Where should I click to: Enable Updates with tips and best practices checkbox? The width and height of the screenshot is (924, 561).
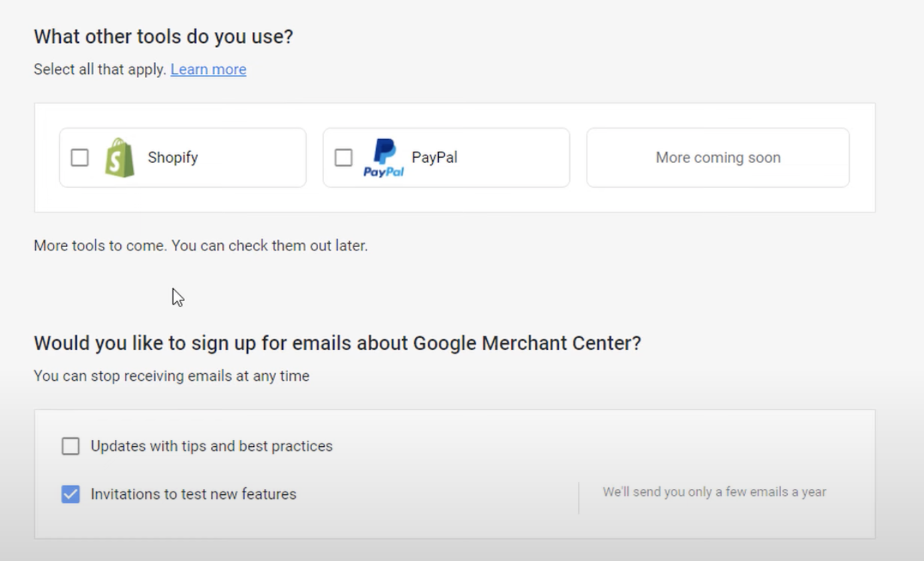[71, 446]
